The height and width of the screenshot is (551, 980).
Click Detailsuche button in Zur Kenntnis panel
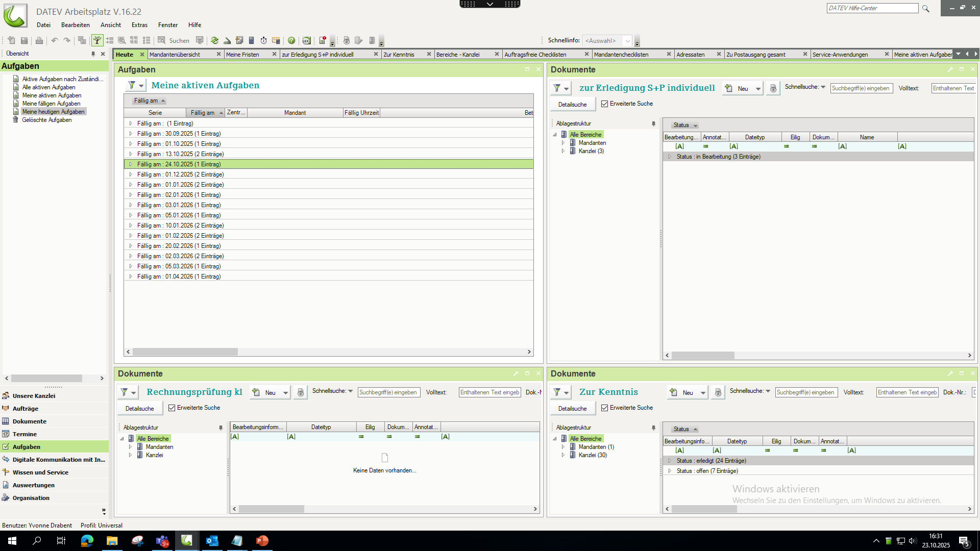tap(572, 409)
